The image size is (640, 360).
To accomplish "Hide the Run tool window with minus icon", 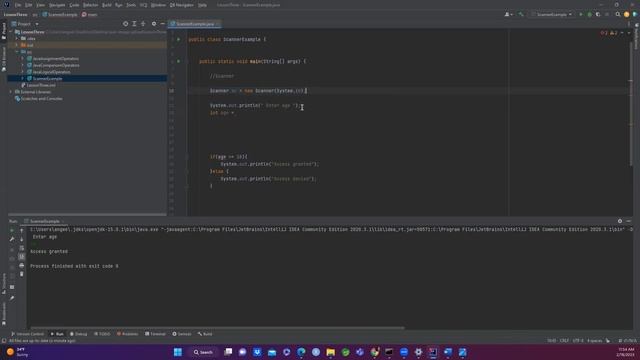I will click(629, 221).
